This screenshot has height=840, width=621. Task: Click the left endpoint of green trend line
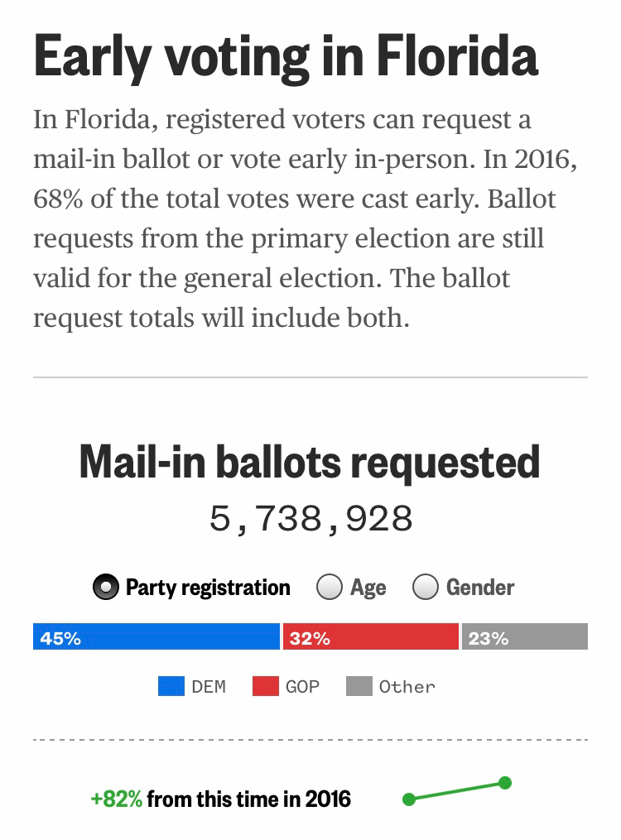[x=409, y=799]
